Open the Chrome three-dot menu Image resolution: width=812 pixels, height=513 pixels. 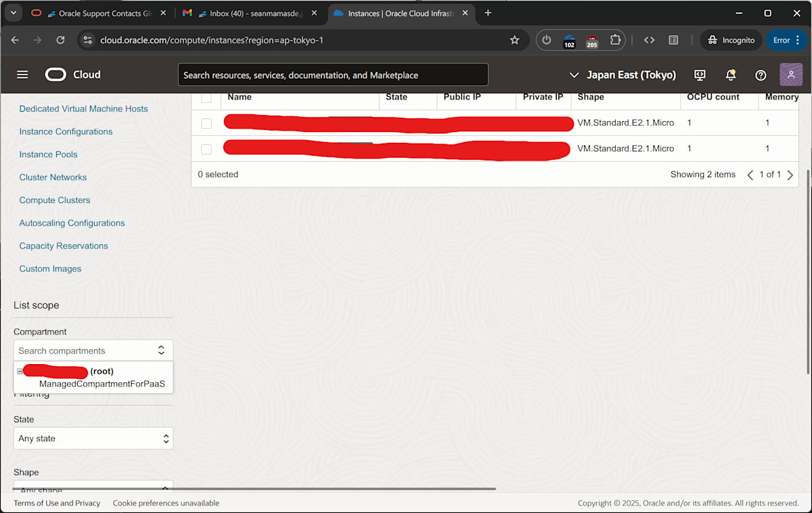[x=798, y=40]
